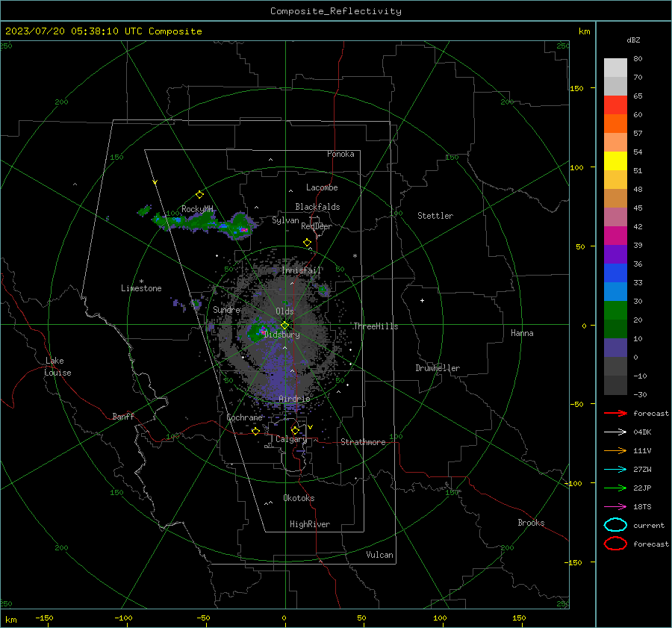
Task: Click the km unit label at bottom left
Action: click(x=10, y=620)
